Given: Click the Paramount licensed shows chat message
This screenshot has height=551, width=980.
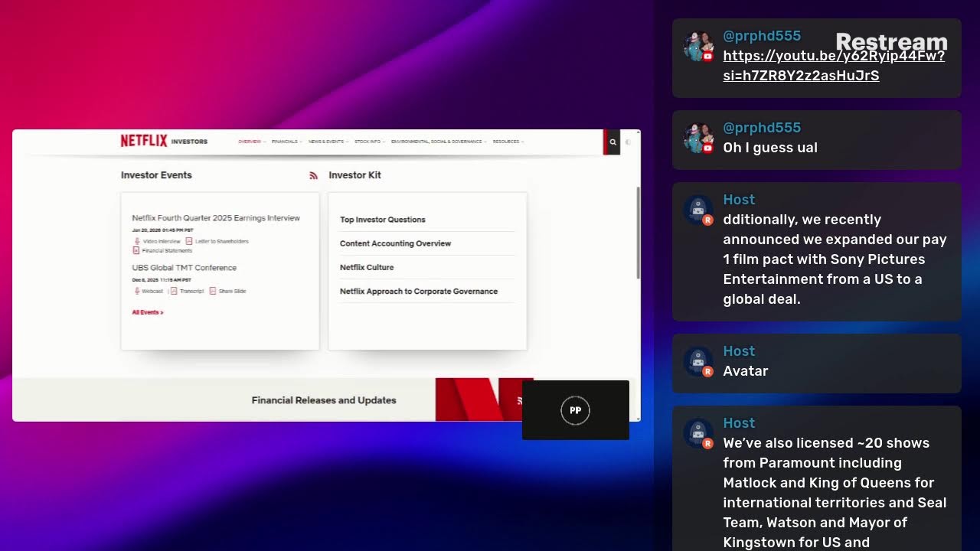Looking at the screenshot, I should (x=835, y=493).
